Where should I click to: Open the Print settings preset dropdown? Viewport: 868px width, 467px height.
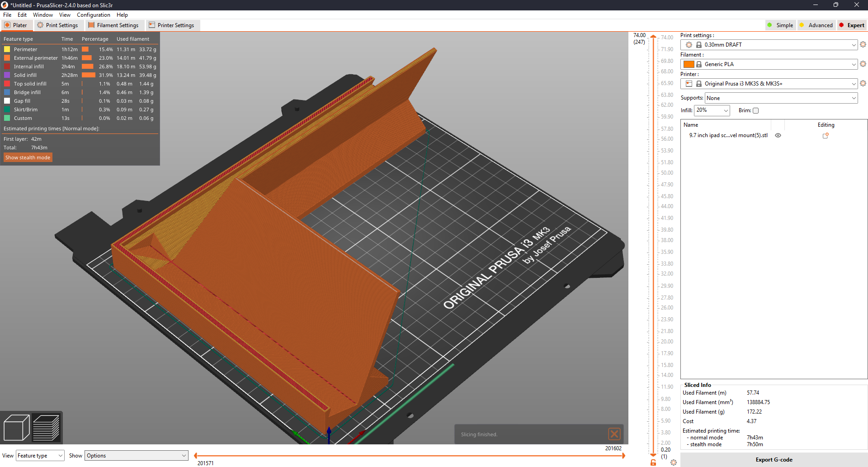(769, 45)
